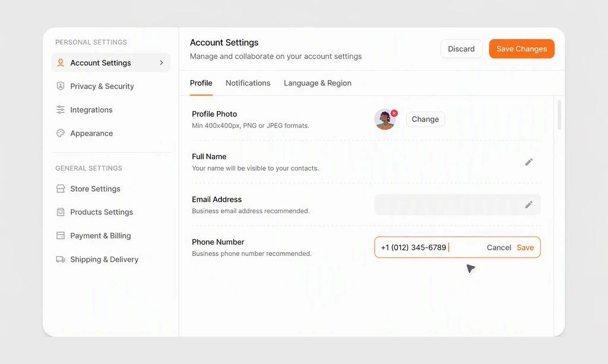The width and height of the screenshot is (608, 364).
Task: Cancel the phone number edit
Action: [499, 248]
